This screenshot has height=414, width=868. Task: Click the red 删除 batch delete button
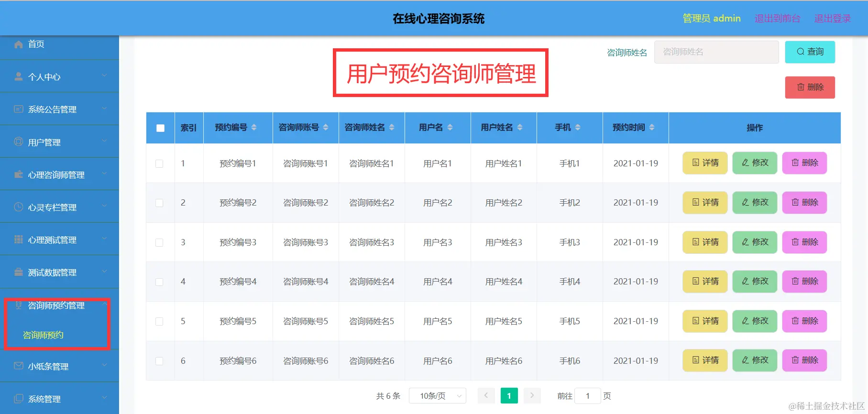810,87
